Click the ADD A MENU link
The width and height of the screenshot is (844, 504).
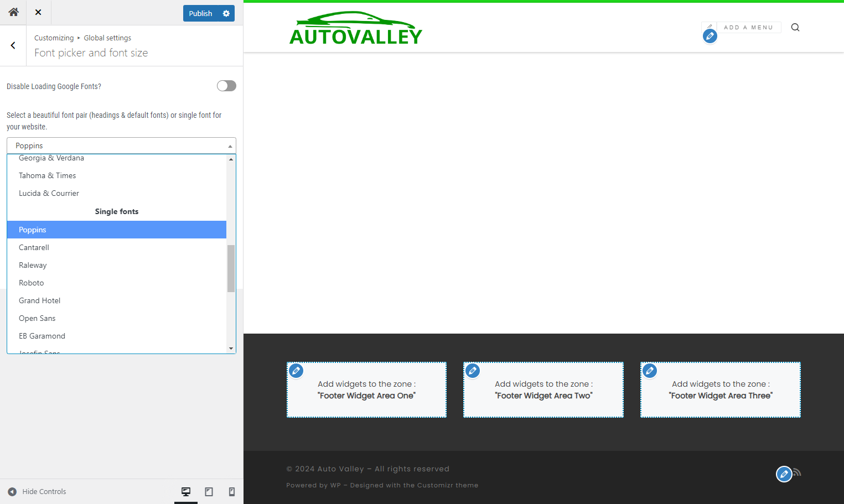tap(748, 27)
